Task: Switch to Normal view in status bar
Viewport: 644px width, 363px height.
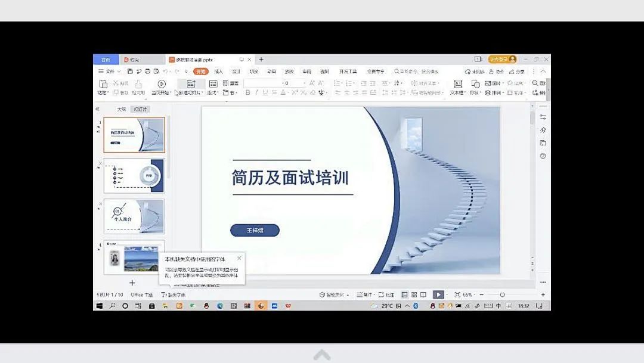Action: [404, 295]
